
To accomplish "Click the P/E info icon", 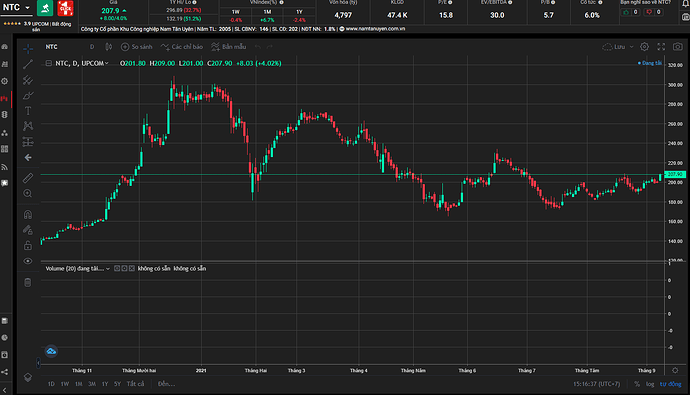I will [x=450, y=3].
